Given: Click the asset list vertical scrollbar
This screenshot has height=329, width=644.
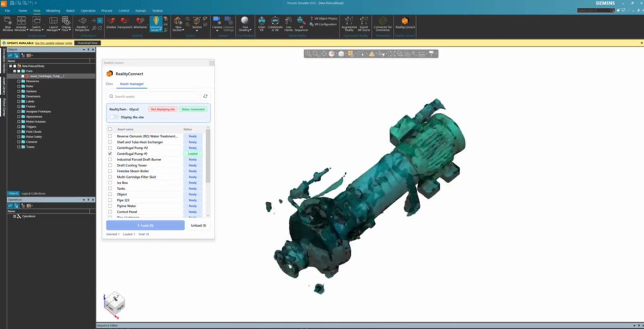Looking at the screenshot, I should coord(208,156).
